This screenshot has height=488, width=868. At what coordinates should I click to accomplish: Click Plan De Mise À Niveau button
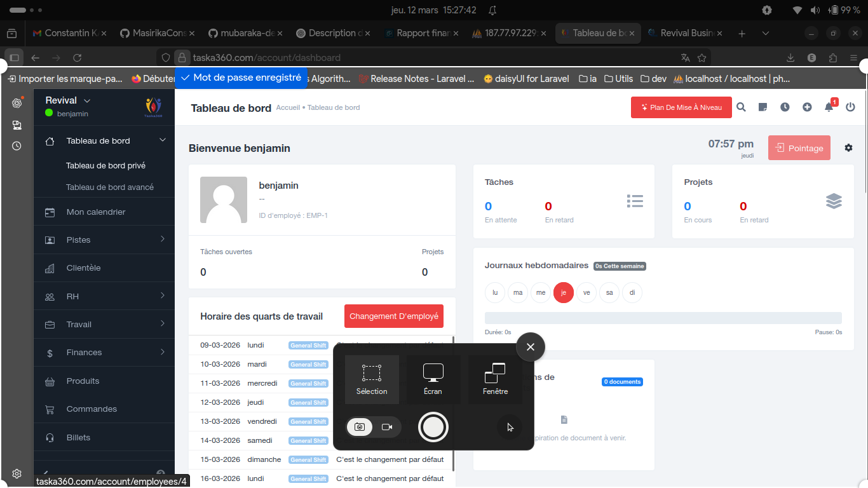tap(681, 107)
